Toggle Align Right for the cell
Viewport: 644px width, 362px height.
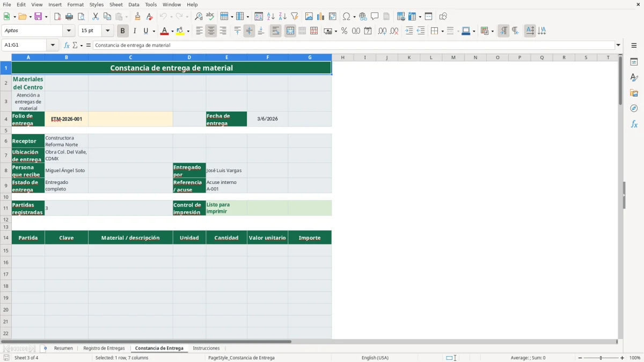223,31
